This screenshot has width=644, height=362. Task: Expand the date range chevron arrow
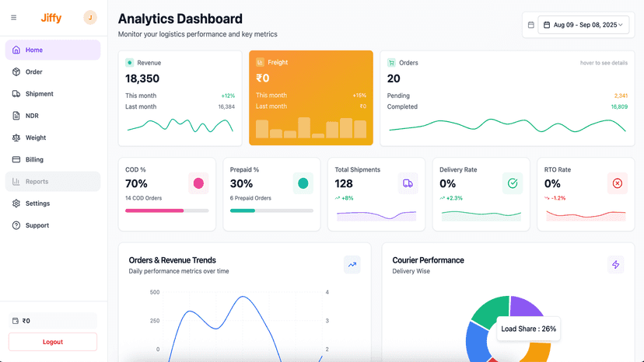[x=621, y=25]
